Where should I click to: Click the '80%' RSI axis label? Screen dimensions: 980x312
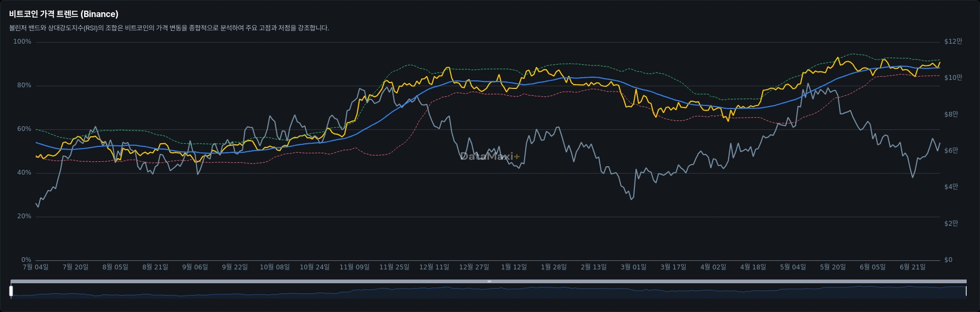click(24, 85)
